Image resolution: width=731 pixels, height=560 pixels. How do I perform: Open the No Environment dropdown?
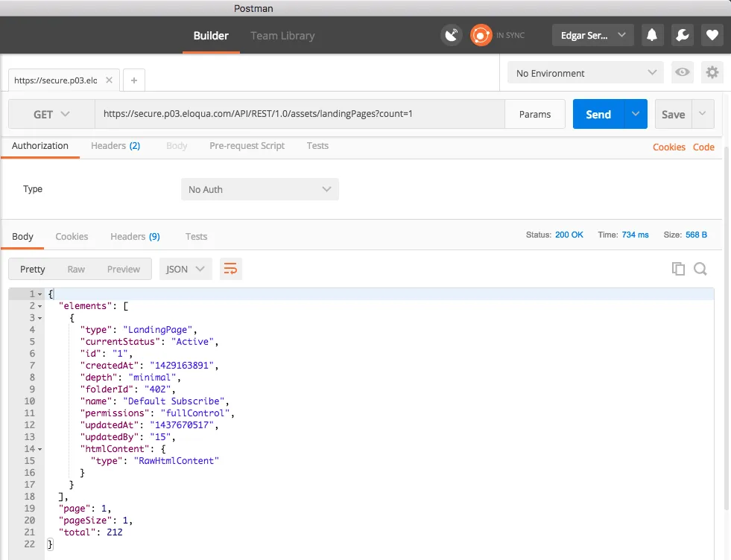tap(585, 73)
